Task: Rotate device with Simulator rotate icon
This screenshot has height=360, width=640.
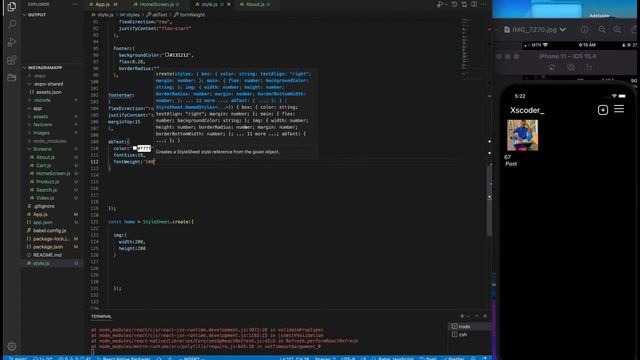Action: point(589,67)
